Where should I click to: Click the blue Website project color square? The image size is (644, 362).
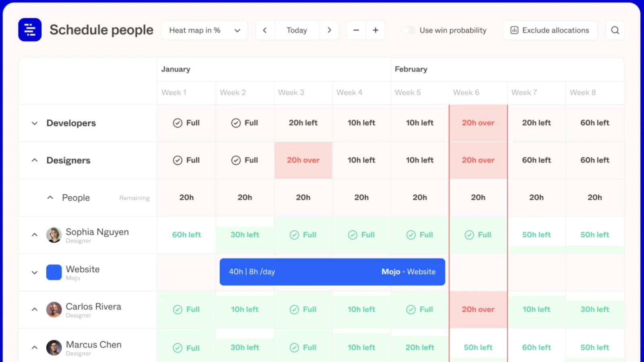pyautogui.click(x=54, y=272)
